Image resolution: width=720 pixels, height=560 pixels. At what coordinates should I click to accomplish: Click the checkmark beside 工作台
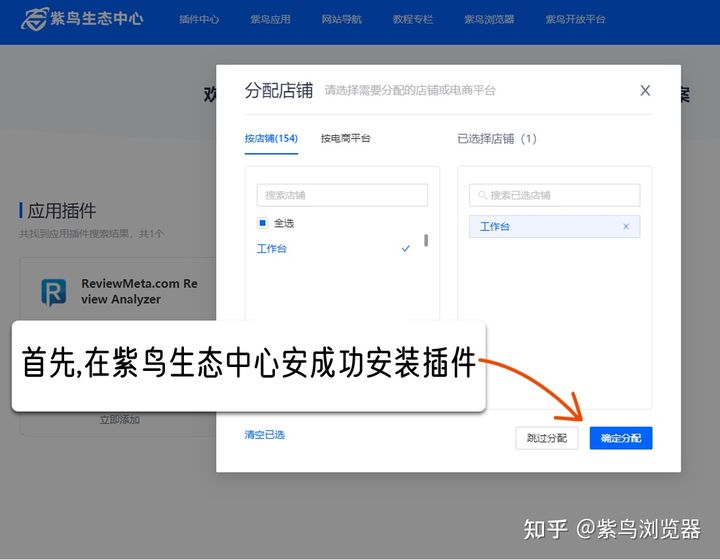(405, 248)
